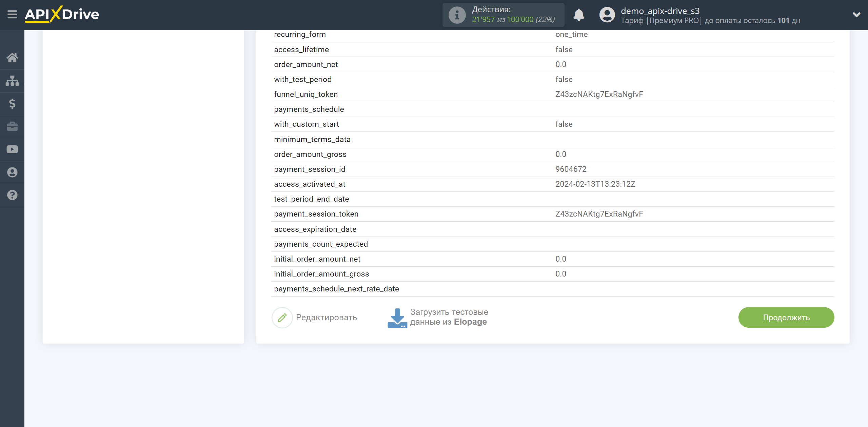Open the notifications bell
Viewport: 868px width, 427px height.
[x=579, y=15]
